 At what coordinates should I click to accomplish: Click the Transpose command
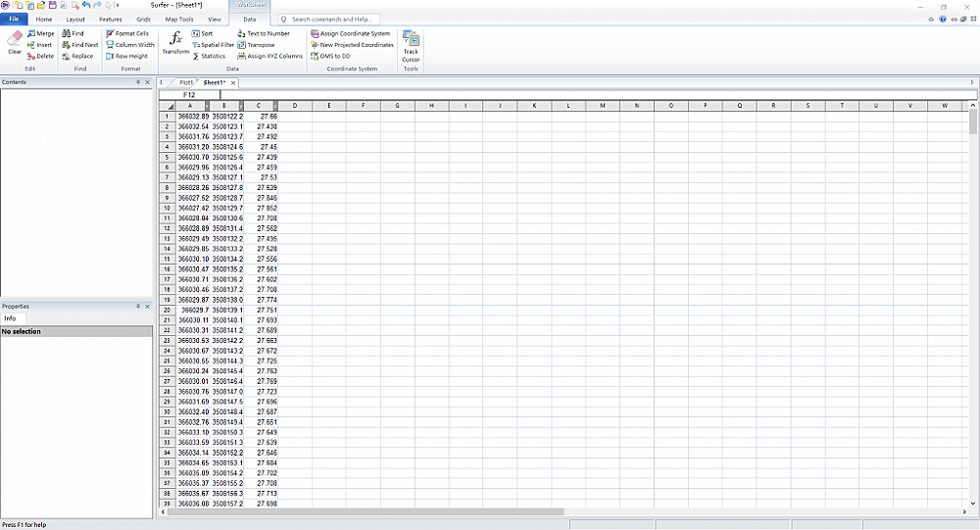(256, 45)
